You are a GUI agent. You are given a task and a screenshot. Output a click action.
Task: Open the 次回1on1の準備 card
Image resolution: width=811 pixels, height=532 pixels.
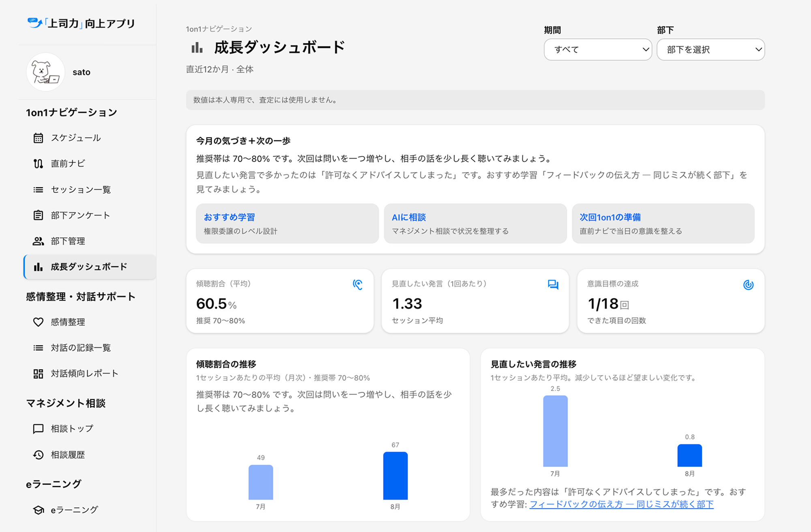point(663,223)
